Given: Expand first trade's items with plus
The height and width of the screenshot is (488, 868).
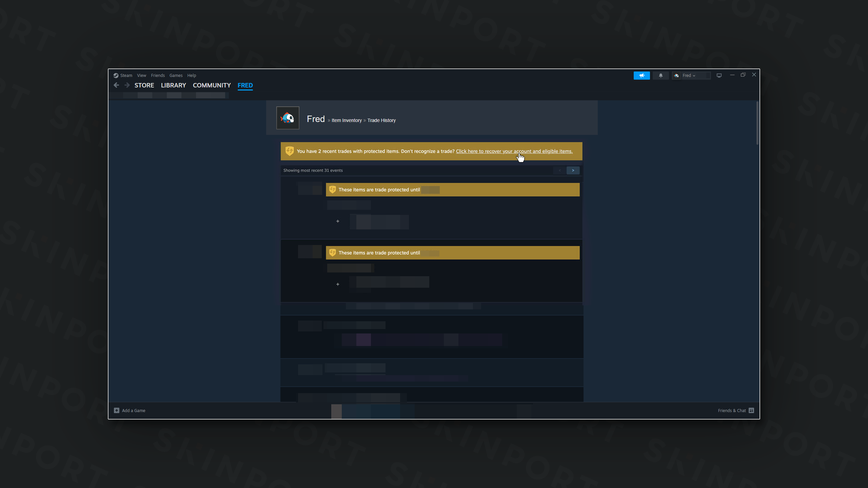Looking at the screenshot, I should tap(338, 221).
